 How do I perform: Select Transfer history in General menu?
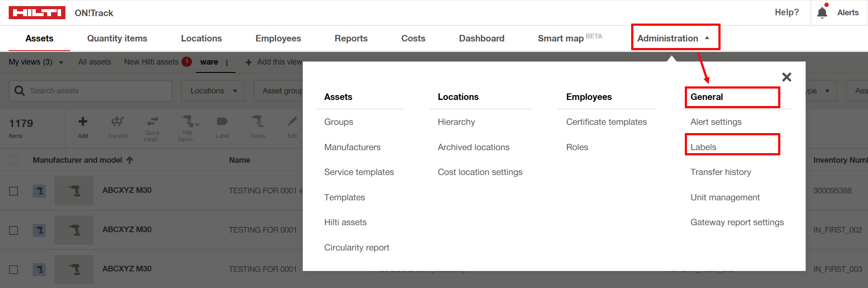point(721,172)
